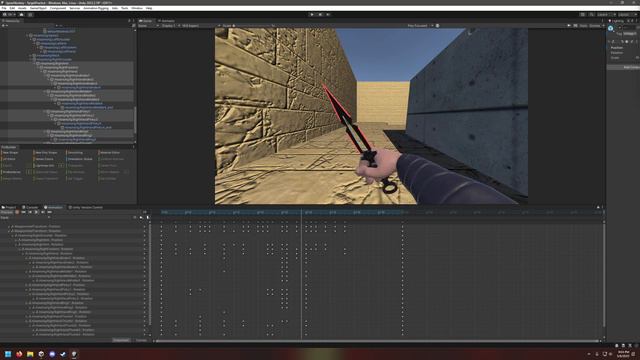The image size is (640, 360).
Task: Open the Undo History icon
Action: [582, 15]
